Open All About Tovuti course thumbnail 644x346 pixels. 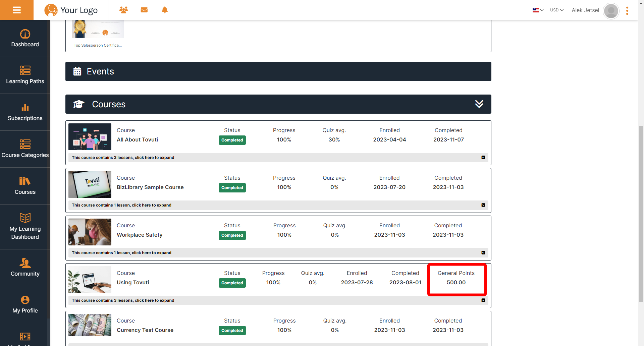90,137
